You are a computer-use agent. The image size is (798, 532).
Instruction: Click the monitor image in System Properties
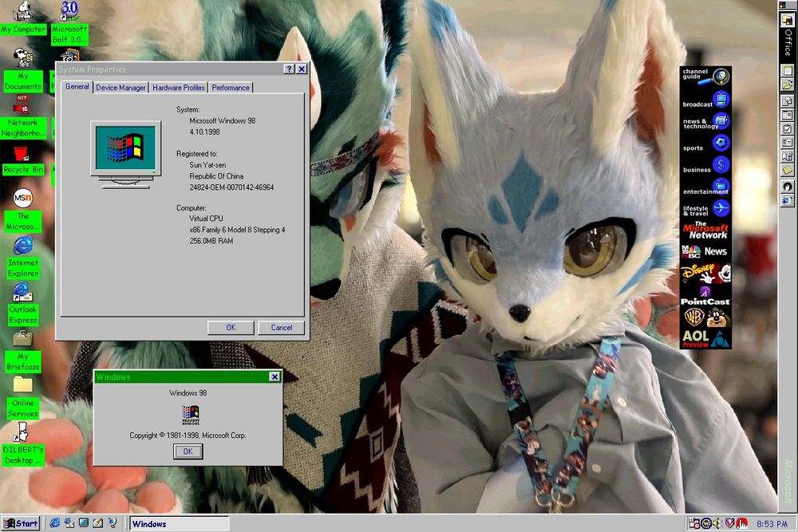126,155
